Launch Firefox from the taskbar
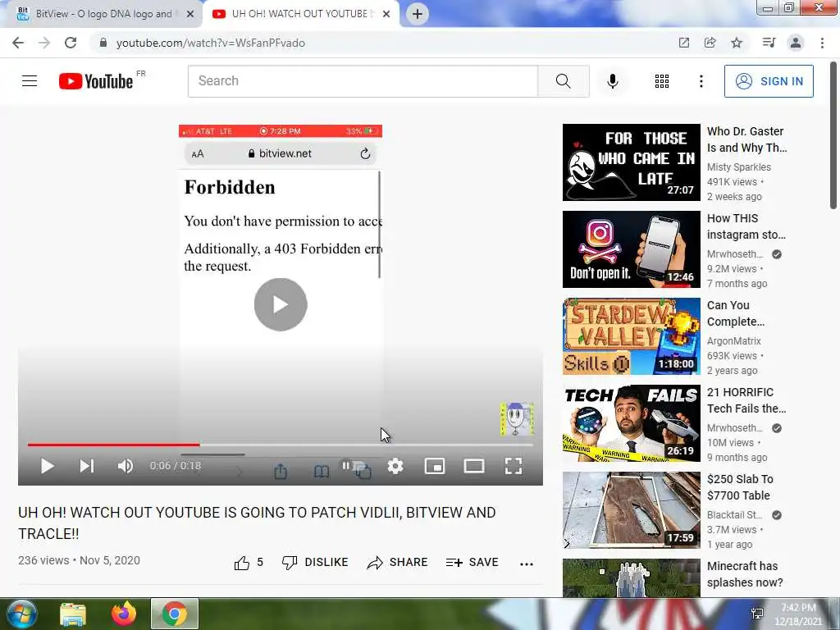The image size is (840, 630). click(x=124, y=614)
